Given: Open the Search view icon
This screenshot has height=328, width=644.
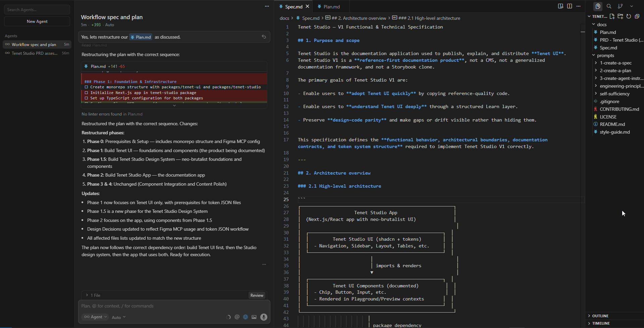Looking at the screenshot, I should click(x=609, y=6).
